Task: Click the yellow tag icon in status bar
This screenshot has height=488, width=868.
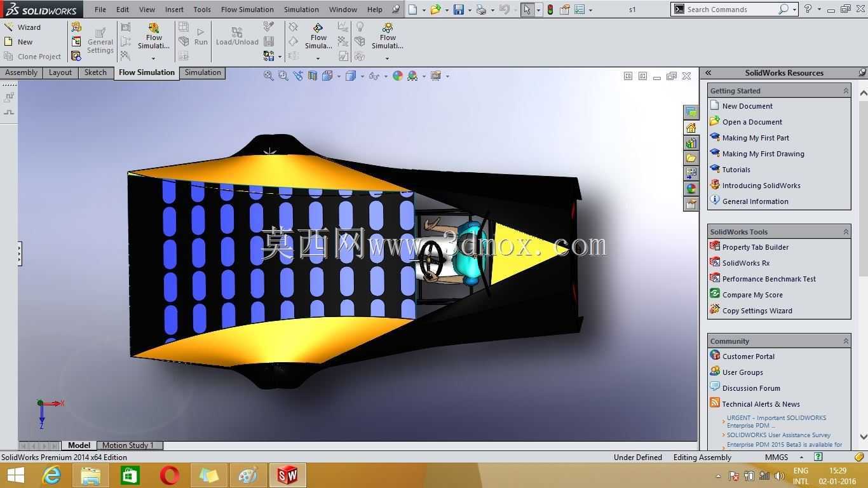Action: 859,457
